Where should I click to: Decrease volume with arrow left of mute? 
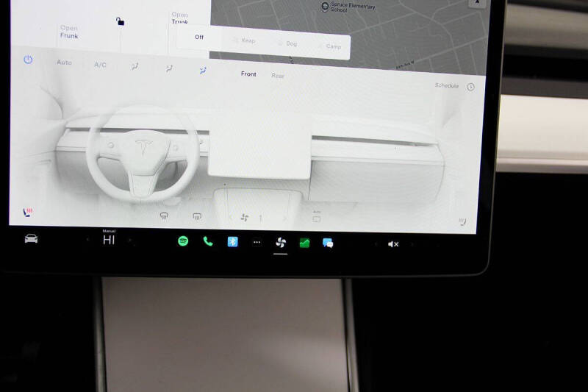coord(376,244)
